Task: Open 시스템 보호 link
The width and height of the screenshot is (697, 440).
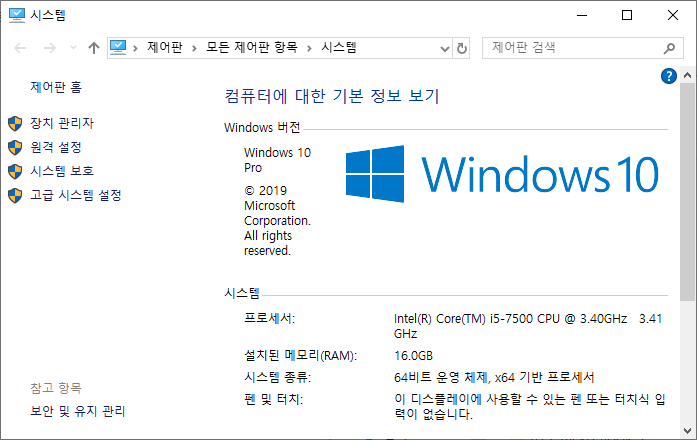Action: click(x=62, y=171)
